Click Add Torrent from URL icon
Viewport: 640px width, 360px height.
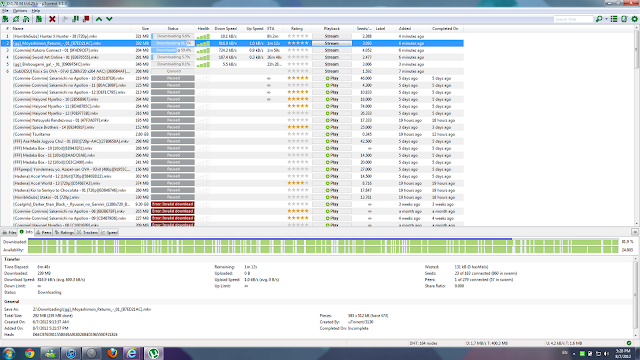(16, 19)
